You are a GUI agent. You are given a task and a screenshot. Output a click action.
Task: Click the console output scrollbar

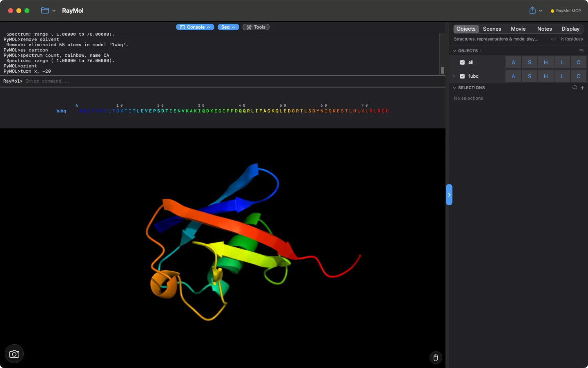pyautogui.click(x=442, y=70)
